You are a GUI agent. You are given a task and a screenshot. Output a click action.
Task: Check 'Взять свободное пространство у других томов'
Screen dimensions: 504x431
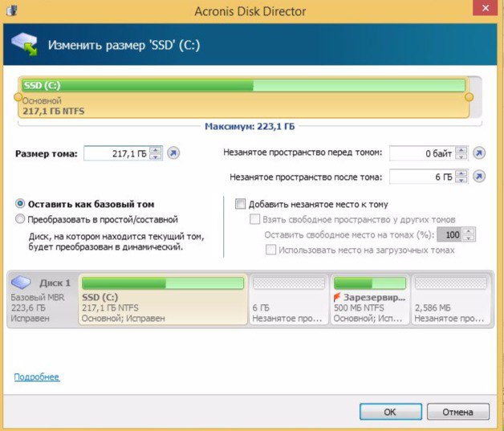point(254,219)
